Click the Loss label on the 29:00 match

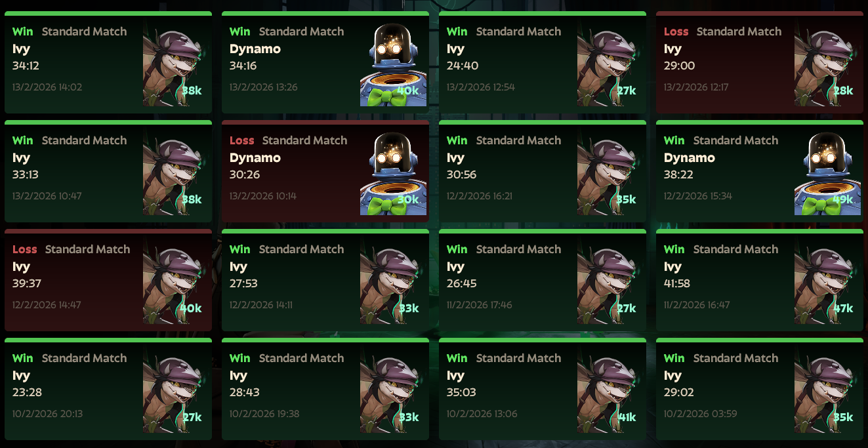(x=676, y=31)
